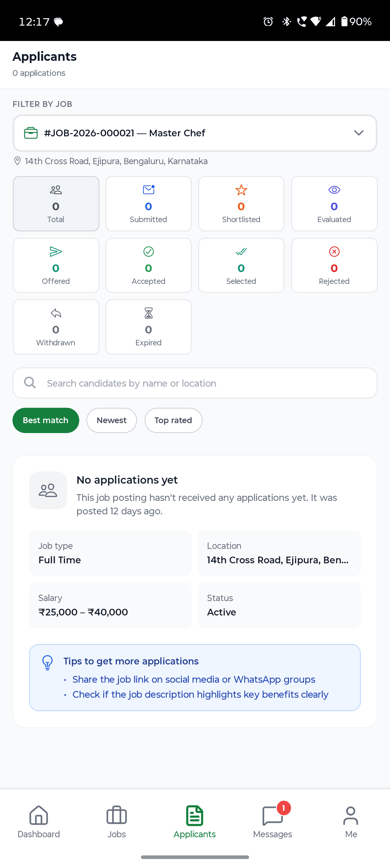Go to the Dashboard tab
Image resolution: width=390 pixels, height=868 pixels.
(39, 822)
